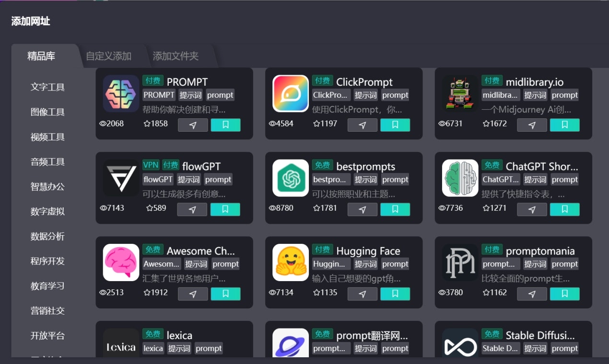Open bestprompts using its navigate arrow
The width and height of the screenshot is (609, 364).
pyautogui.click(x=363, y=209)
